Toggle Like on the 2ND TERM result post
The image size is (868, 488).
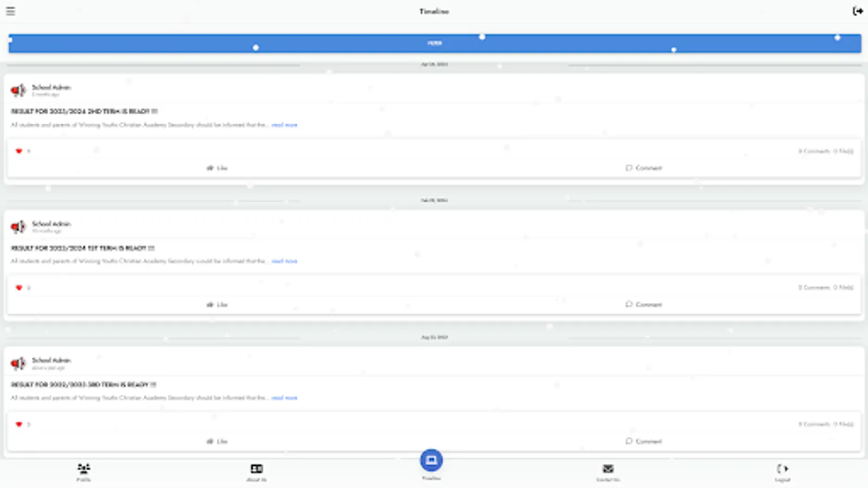(217, 168)
